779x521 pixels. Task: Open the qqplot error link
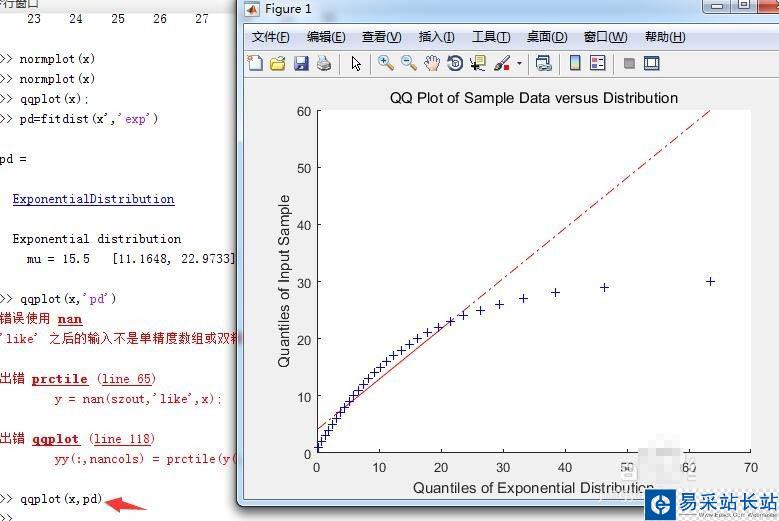[56, 439]
